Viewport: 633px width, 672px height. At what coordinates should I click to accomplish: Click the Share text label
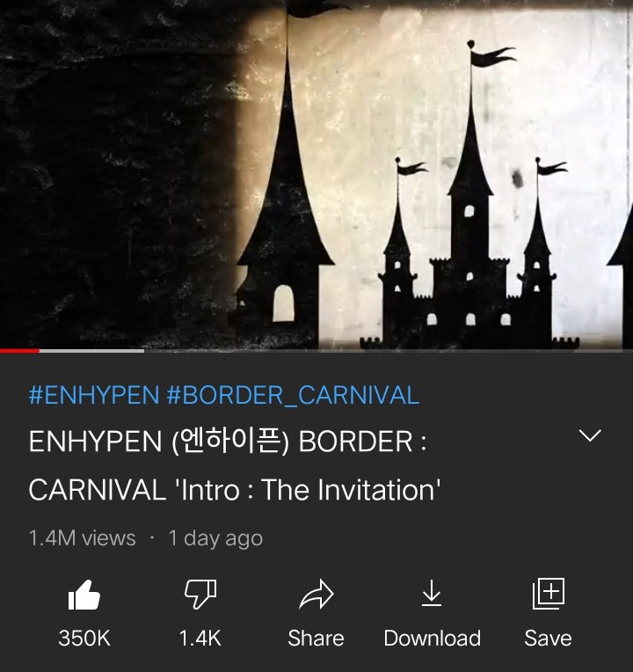point(316,639)
